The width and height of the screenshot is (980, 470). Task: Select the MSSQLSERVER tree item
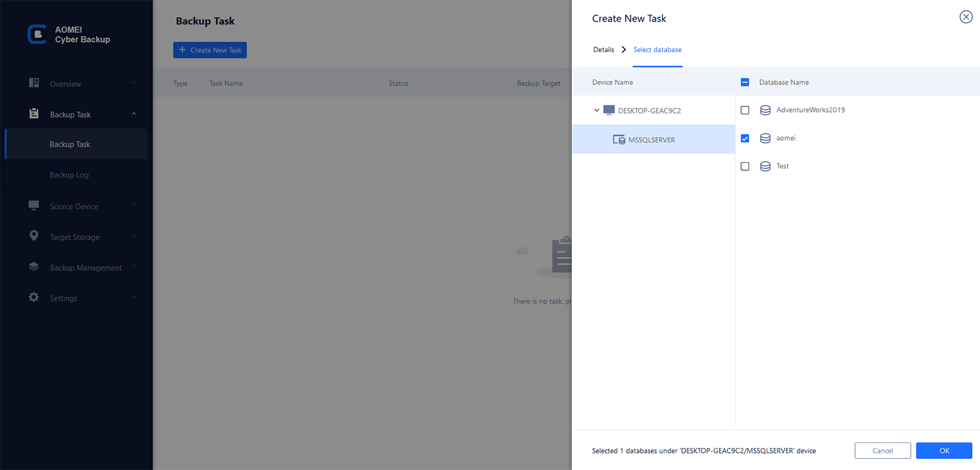pyautogui.click(x=654, y=140)
